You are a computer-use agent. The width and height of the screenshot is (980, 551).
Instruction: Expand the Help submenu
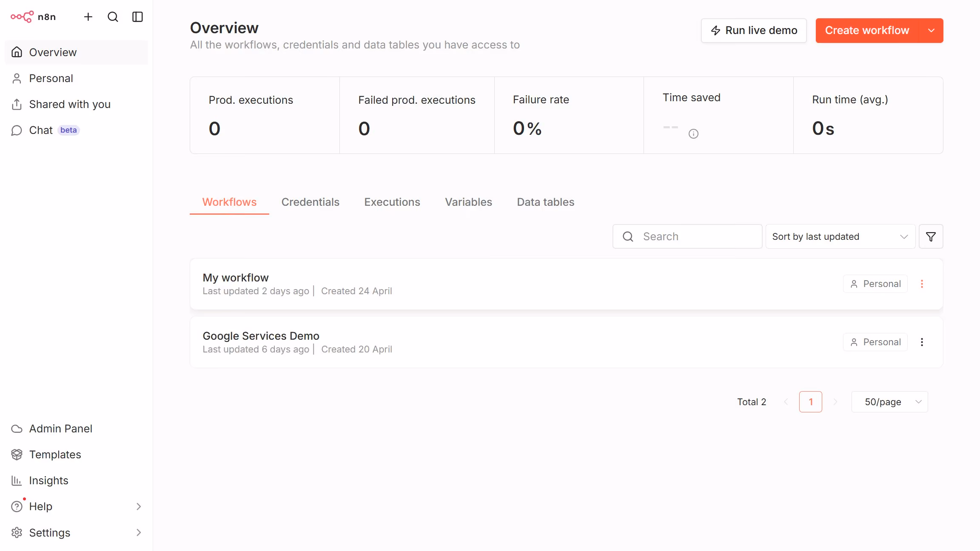pos(77,506)
